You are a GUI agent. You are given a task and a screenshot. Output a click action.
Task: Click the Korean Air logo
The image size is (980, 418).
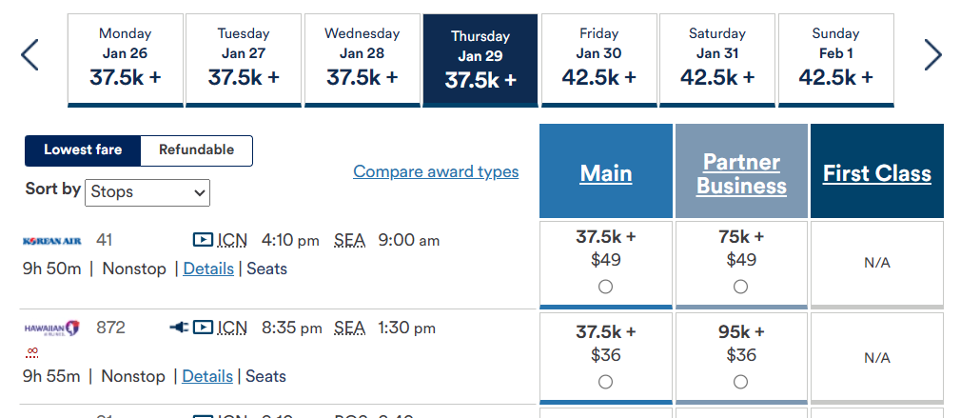point(53,241)
